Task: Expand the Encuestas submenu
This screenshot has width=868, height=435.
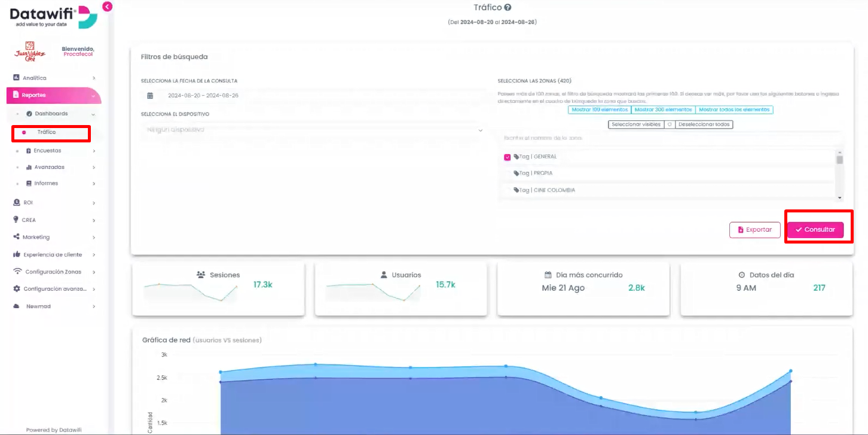Action: (x=94, y=151)
